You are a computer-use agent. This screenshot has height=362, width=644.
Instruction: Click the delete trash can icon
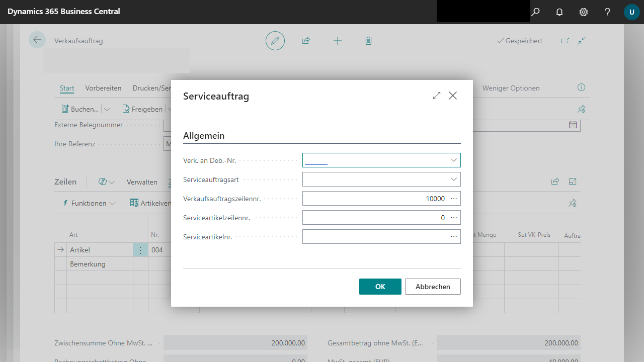pyautogui.click(x=368, y=41)
